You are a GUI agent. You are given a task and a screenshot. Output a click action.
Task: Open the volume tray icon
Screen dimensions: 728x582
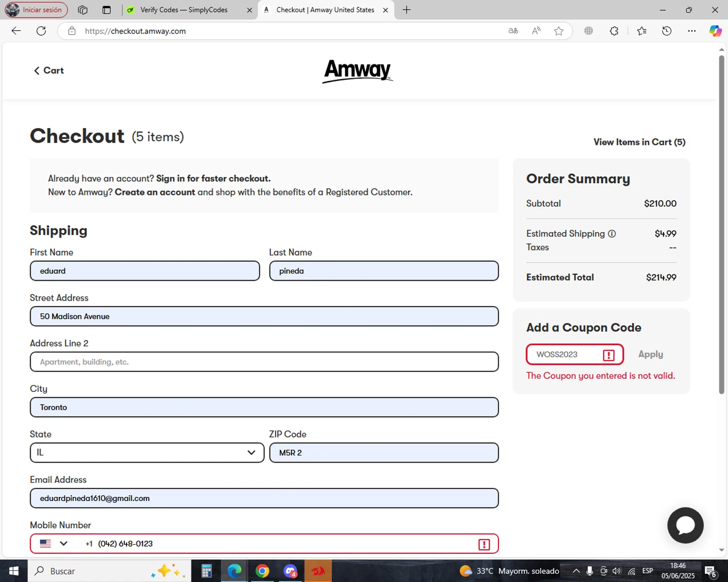pos(617,571)
